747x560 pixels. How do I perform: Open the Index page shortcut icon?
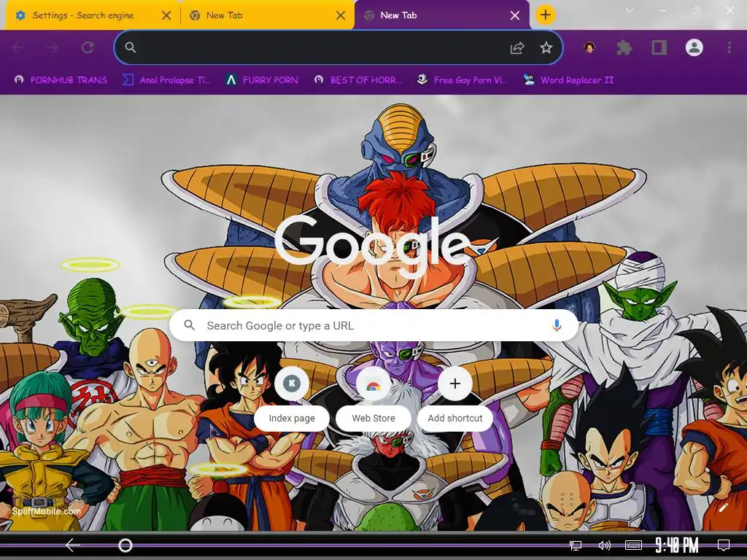pos(292,384)
